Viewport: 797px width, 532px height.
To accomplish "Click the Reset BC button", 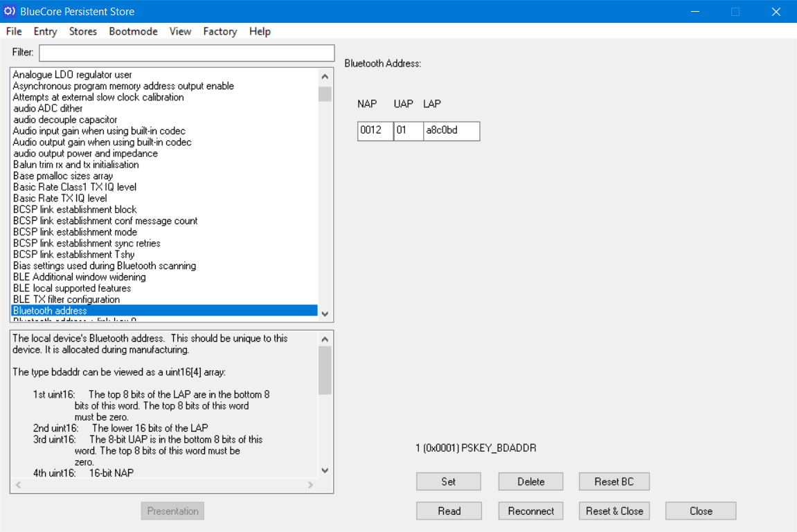I will tap(614, 481).
